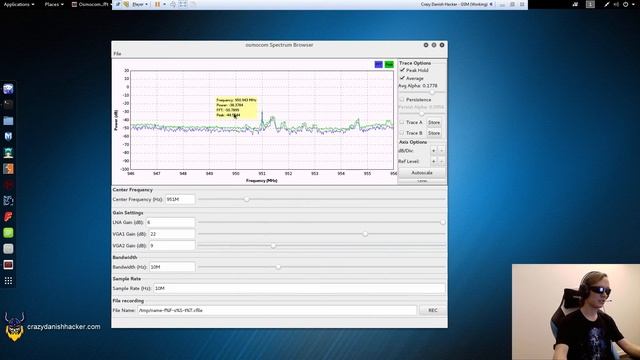Click the Bandwidth slider handle
This screenshot has height=360, width=640.
(278, 267)
